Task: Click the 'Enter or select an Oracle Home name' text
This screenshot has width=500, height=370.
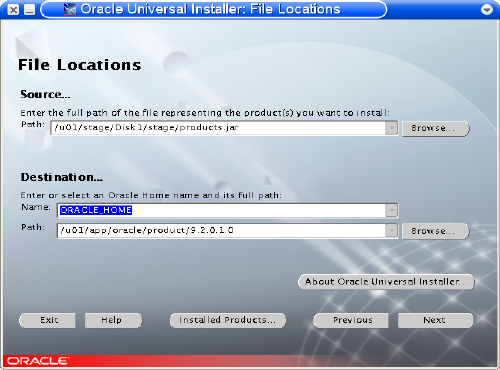Action: coord(151,195)
